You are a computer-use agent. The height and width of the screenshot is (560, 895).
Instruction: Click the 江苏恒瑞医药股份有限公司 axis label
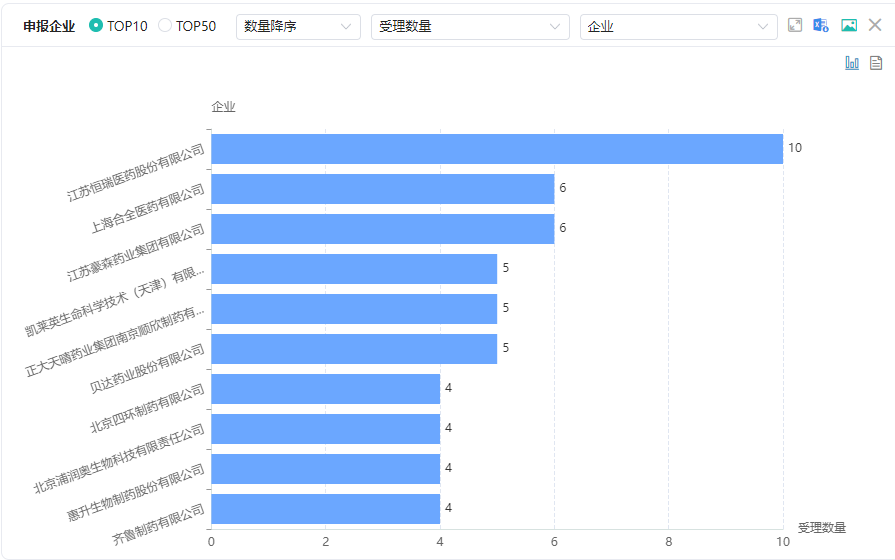tap(136, 172)
